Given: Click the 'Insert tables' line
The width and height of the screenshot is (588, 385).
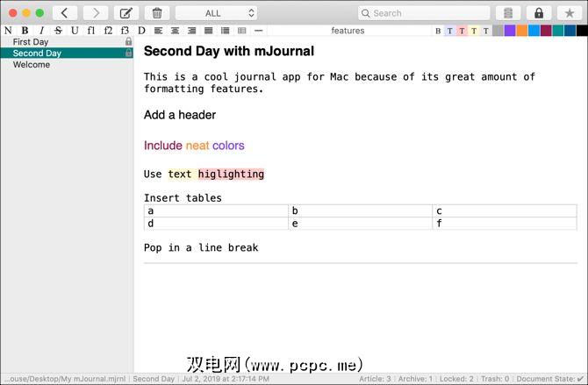Looking at the screenshot, I should click(x=183, y=198).
